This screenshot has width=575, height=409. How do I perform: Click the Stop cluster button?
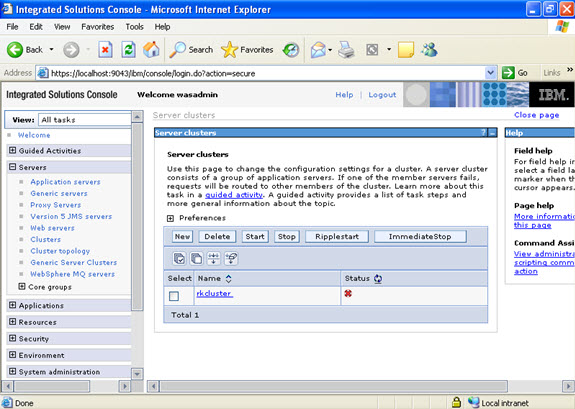[286, 237]
